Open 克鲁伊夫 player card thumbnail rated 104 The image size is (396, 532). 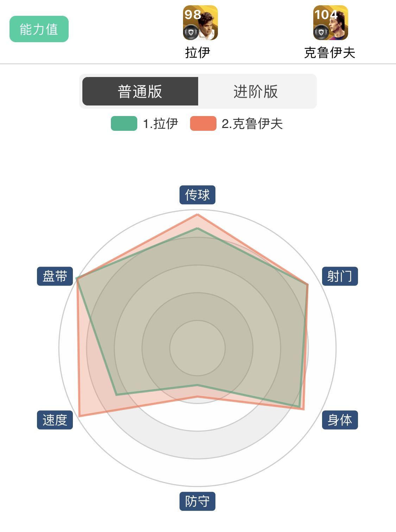331,23
